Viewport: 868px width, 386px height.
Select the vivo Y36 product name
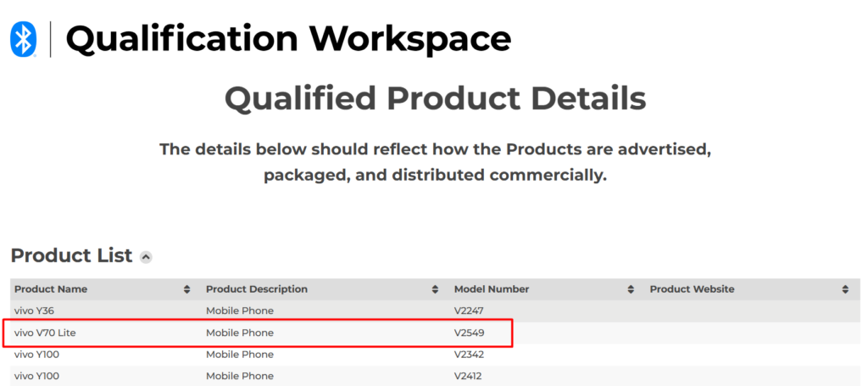pos(37,311)
